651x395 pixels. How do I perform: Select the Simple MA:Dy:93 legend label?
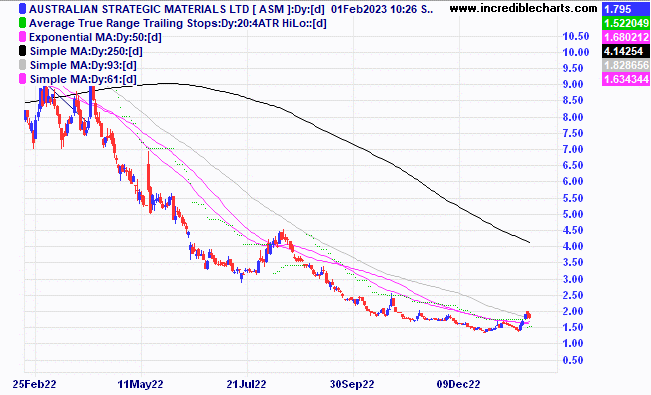83,65
